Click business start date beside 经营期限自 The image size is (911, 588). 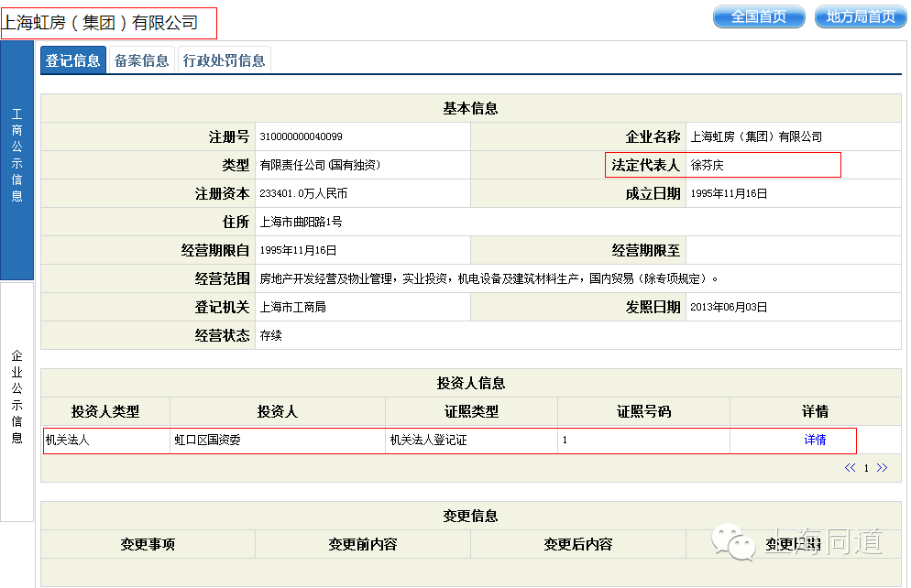tap(298, 251)
